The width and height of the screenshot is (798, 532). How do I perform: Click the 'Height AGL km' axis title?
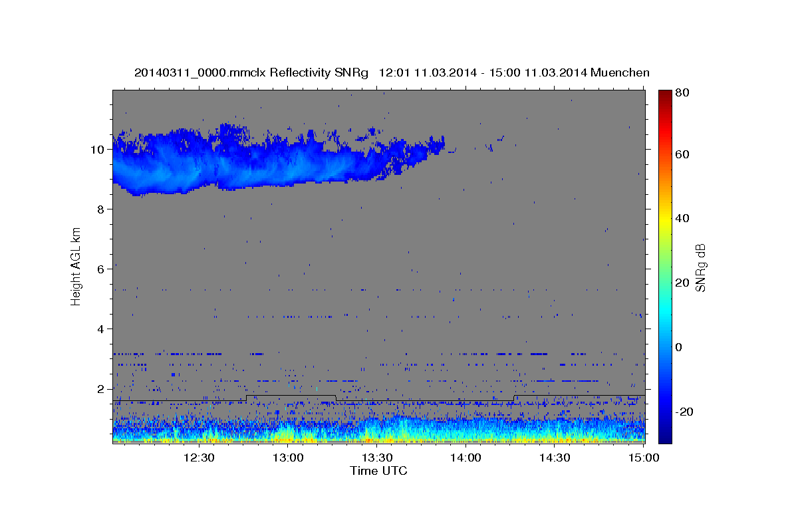(x=76, y=266)
